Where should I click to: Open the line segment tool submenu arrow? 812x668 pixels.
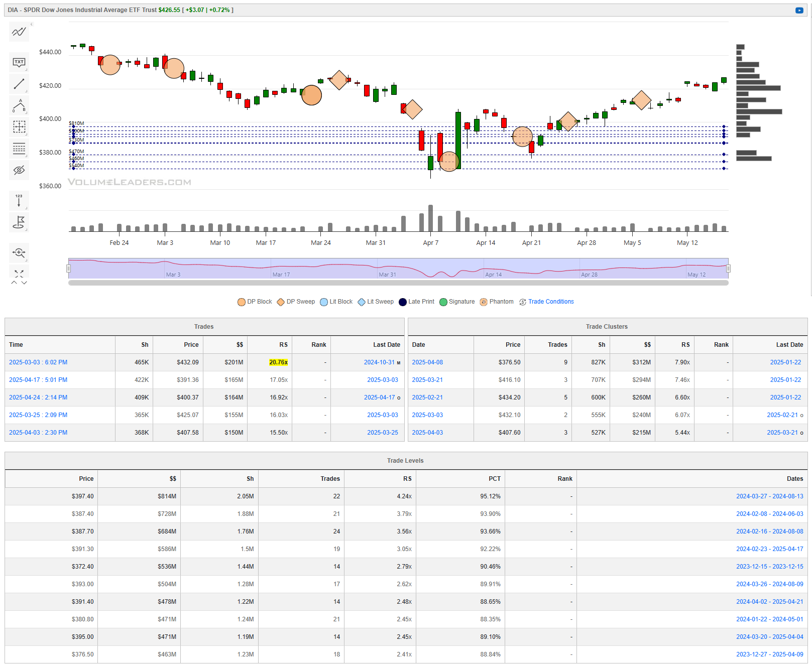tap(27, 91)
